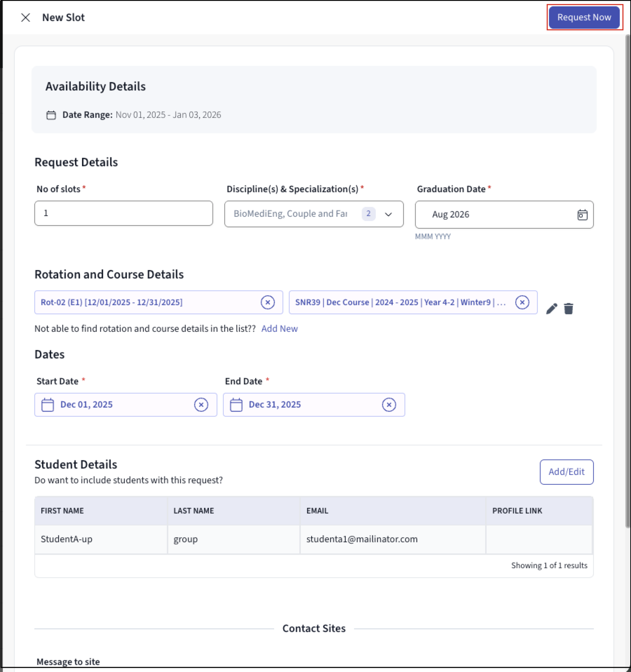Viewport: 631px width, 672px height.
Task: Close the New Slot dialog
Action: (x=25, y=18)
